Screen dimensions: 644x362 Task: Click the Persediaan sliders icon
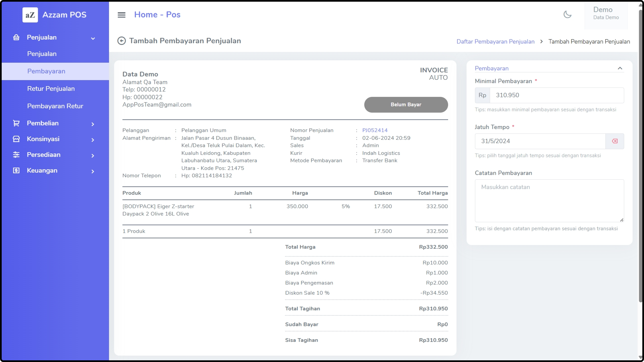pyautogui.click(x=16, y=155)
